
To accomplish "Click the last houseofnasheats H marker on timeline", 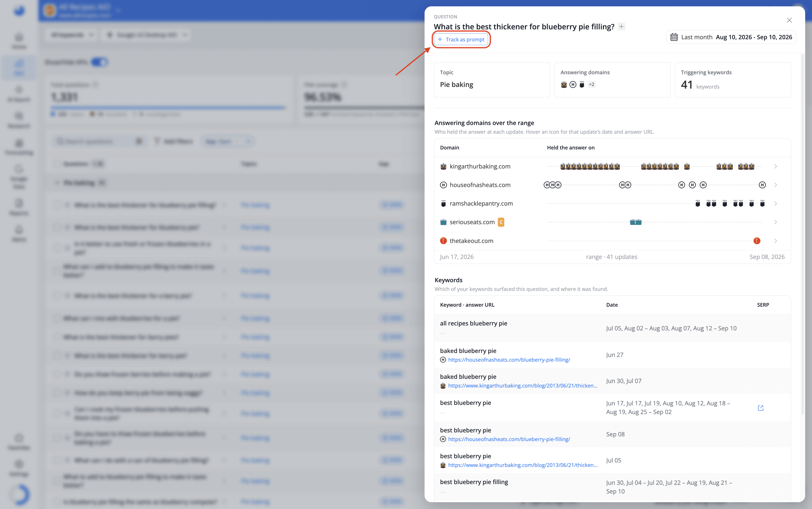I will pyautogui.click(x=762, y=185).
